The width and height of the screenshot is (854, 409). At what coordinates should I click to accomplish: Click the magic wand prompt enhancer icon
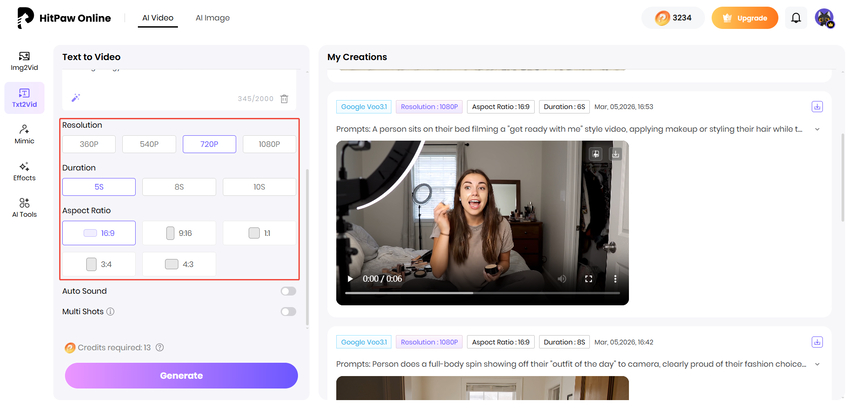[x=75, y=97]
